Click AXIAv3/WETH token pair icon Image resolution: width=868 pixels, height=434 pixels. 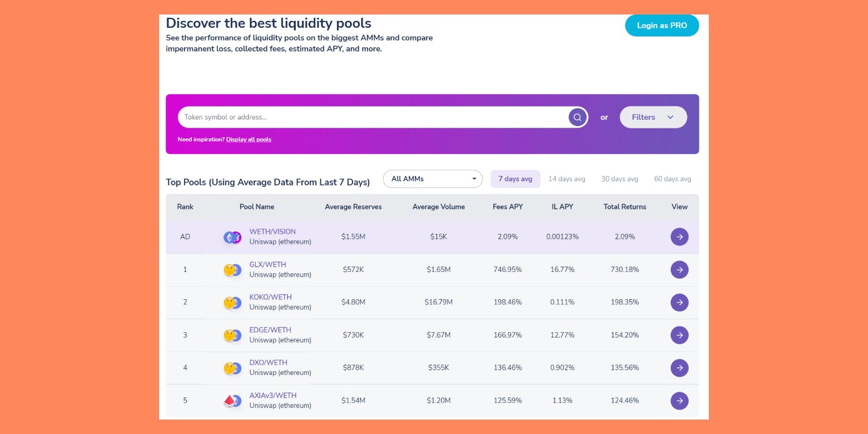click(x=233, y=401)
